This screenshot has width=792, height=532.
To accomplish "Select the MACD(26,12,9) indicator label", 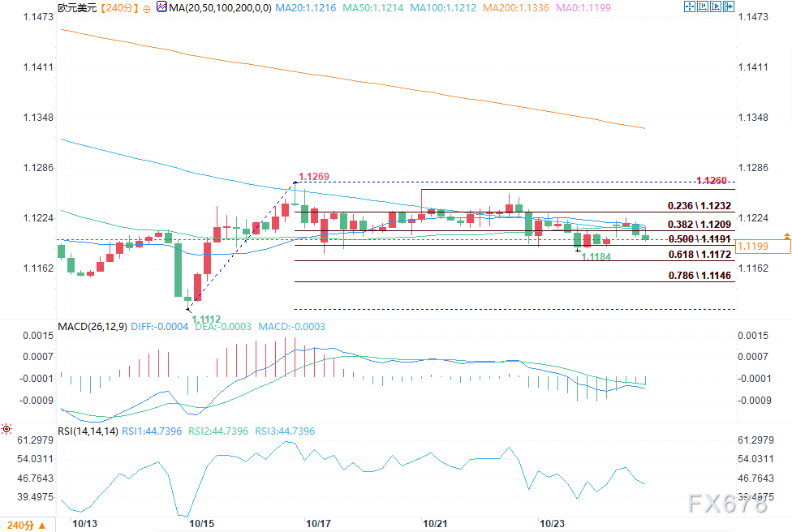I will (93, 327).
